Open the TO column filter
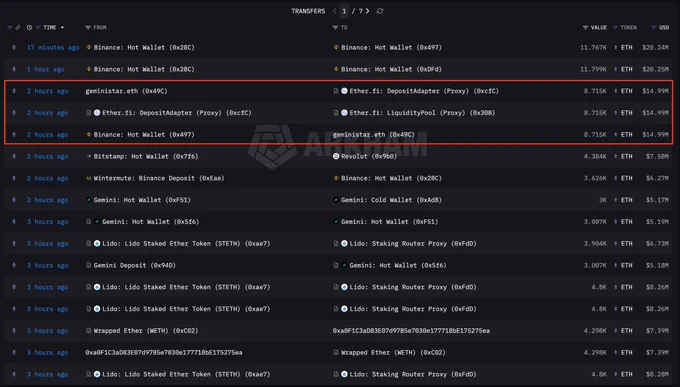This screenshot has width=680, height=387. [x=335, y=27]
